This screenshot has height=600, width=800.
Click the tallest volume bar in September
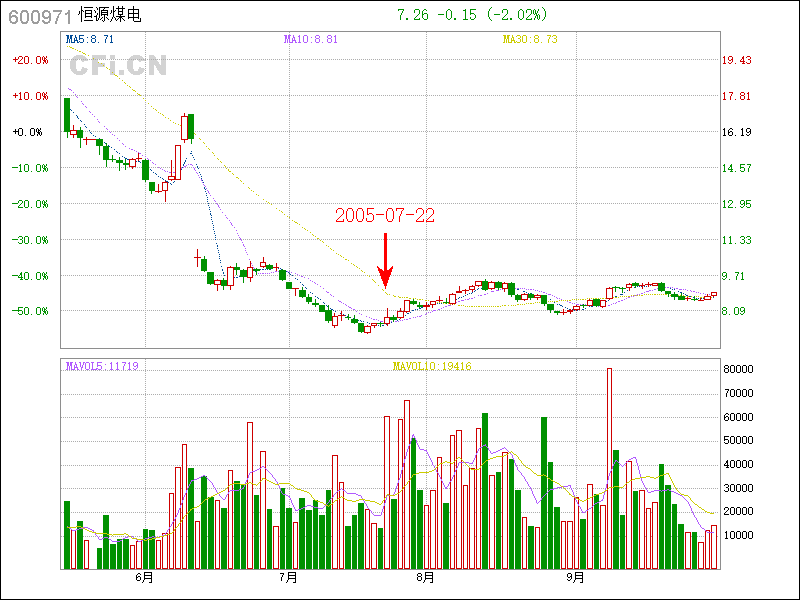click(x=609, y=468)
